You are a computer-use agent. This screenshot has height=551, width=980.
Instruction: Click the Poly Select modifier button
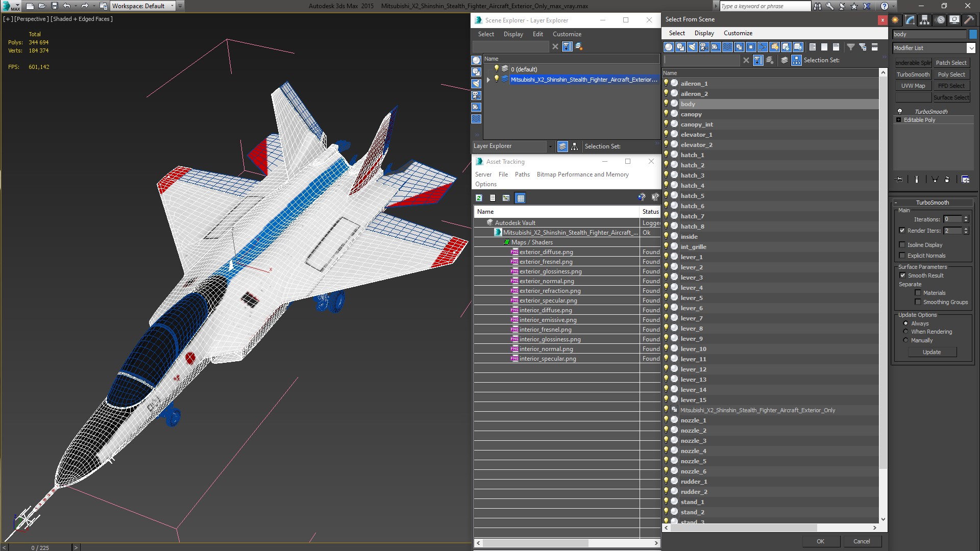pos(951,74)
